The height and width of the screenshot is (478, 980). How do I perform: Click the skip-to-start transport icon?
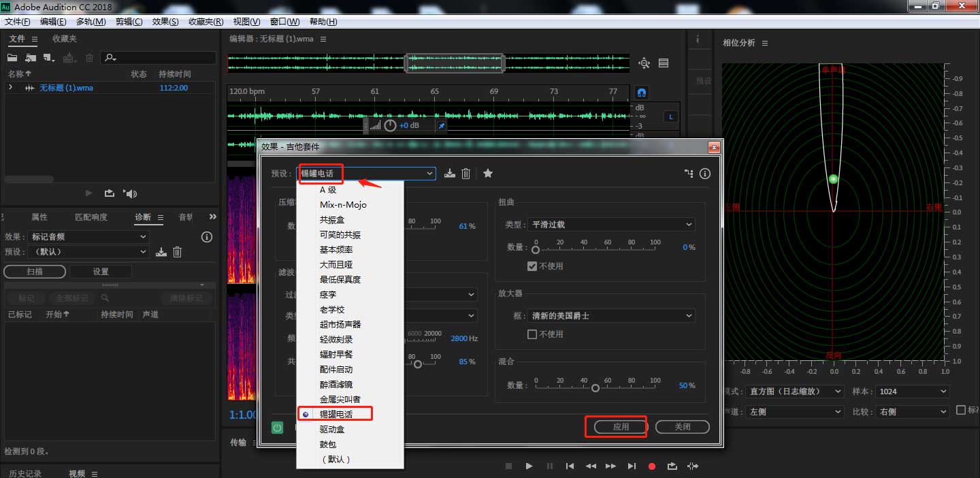[570, 466]
